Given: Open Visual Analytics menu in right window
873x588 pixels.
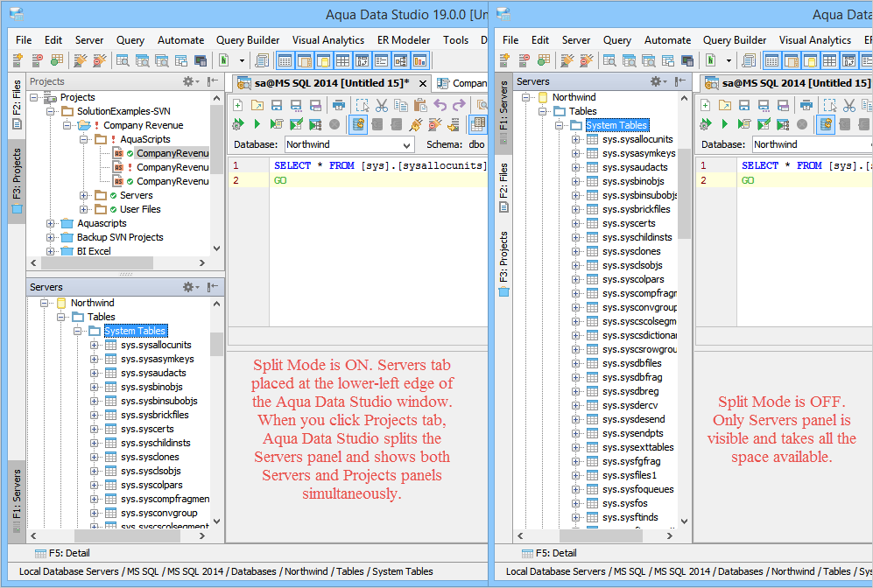Looking at the screenshot, I should click(814, 40).
